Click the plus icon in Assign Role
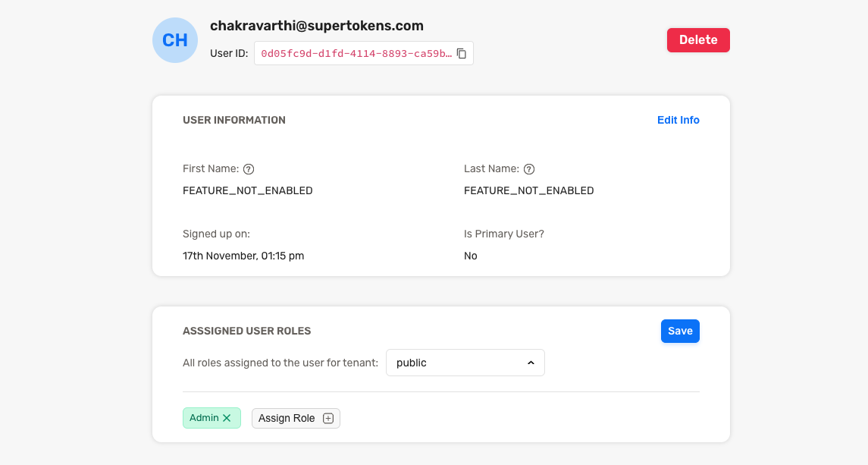Image resolution: width=868 pixels, height=465 pixels. [328, 419]
